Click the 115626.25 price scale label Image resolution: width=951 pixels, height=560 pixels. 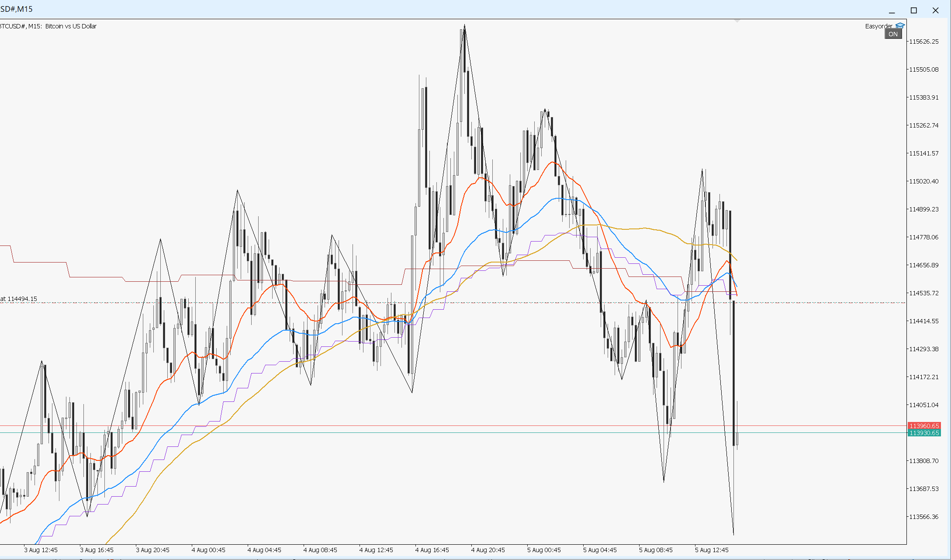[924, 41]
